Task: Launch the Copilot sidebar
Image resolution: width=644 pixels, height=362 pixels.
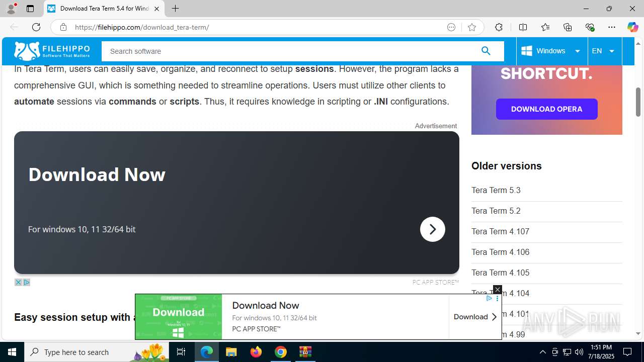Action: click(x=632, y=27)
